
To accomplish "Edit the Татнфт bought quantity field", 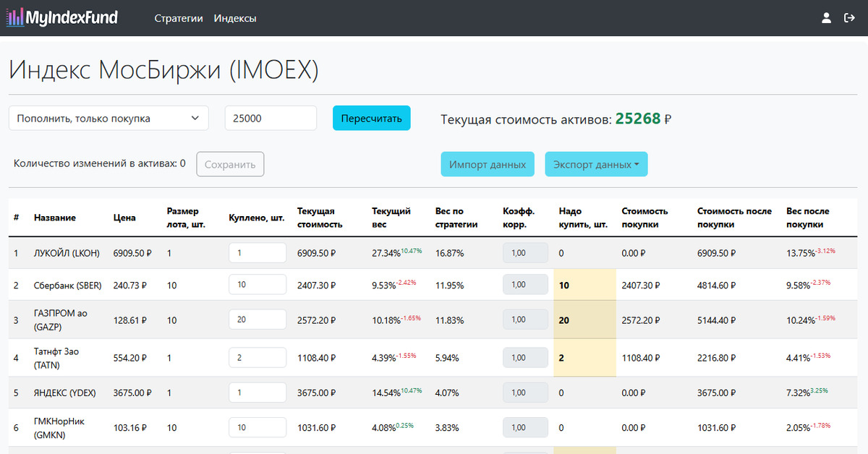I will [258, 357].
